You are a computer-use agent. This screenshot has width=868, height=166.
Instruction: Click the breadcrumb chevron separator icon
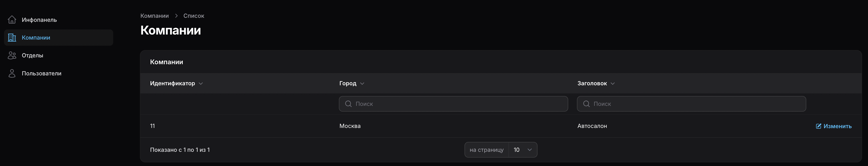(176, 16)
